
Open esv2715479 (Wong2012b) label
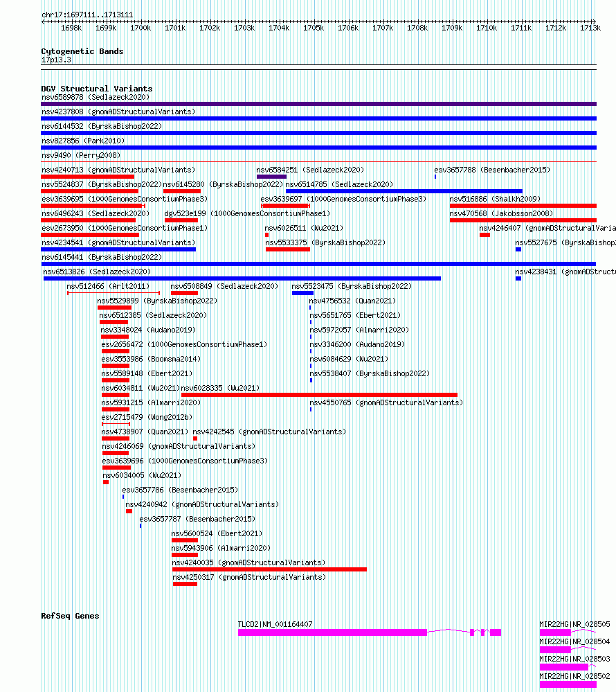coord(147,418)
